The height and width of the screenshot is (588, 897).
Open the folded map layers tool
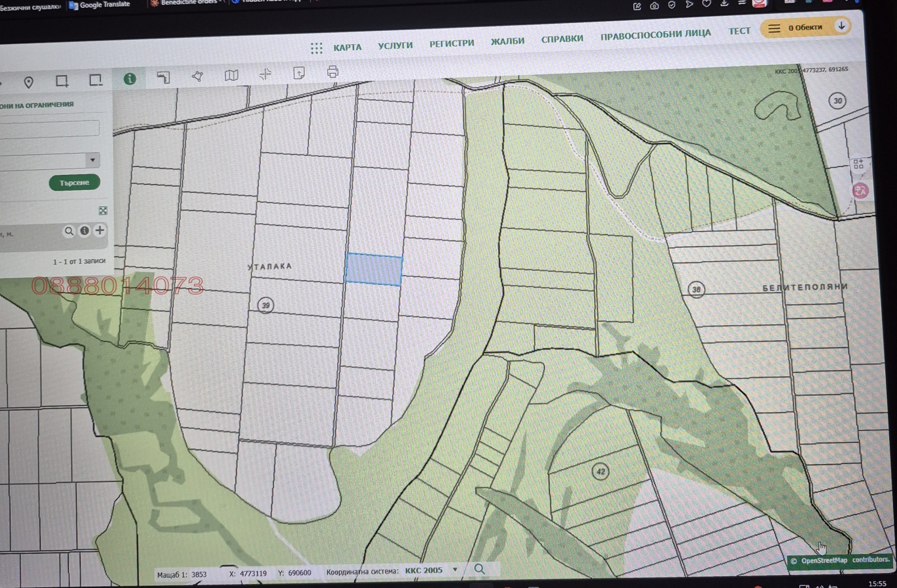(x=232, y=75)
